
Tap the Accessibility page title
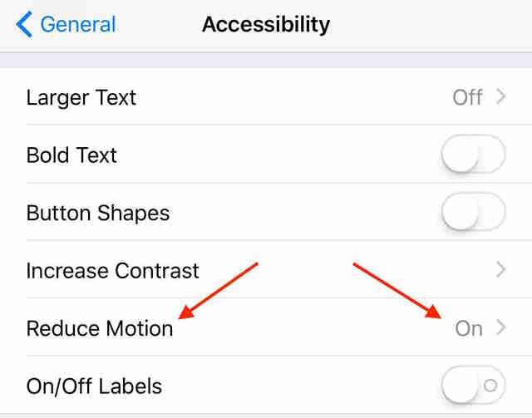(266, 25)
